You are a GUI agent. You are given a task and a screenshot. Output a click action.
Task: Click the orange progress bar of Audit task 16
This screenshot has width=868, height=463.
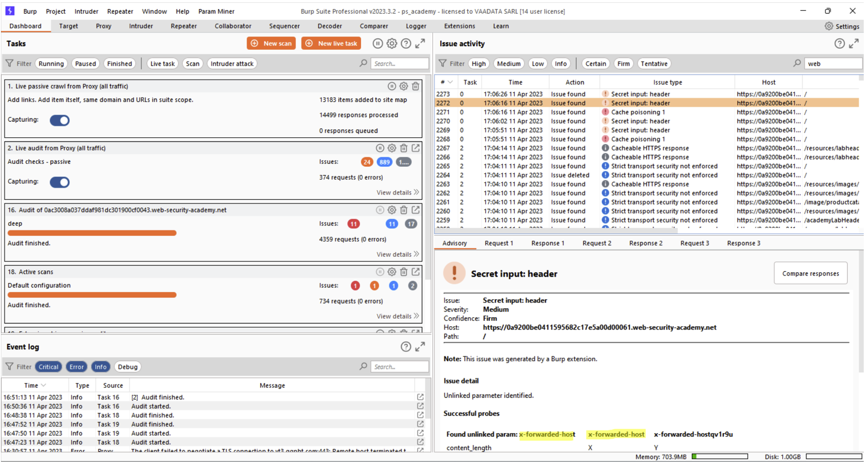92,233
